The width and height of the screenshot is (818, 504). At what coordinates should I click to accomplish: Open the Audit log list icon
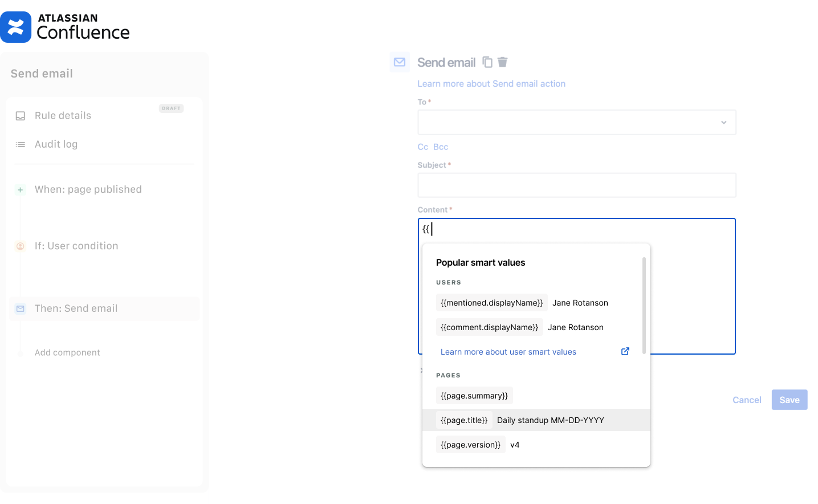coord(20,144)
